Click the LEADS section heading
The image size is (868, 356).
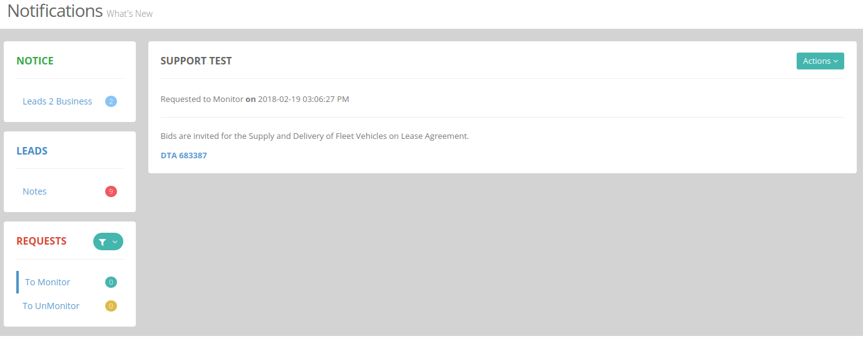pos(32,151)
